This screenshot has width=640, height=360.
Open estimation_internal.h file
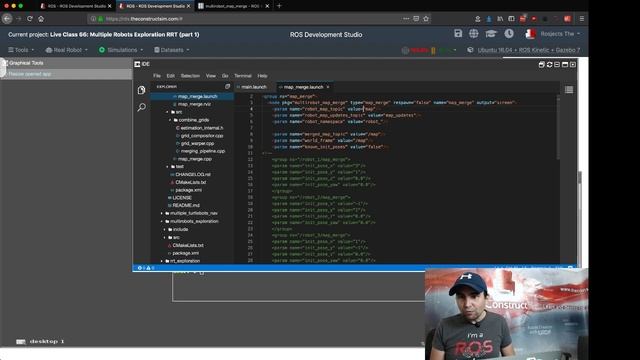202,128
